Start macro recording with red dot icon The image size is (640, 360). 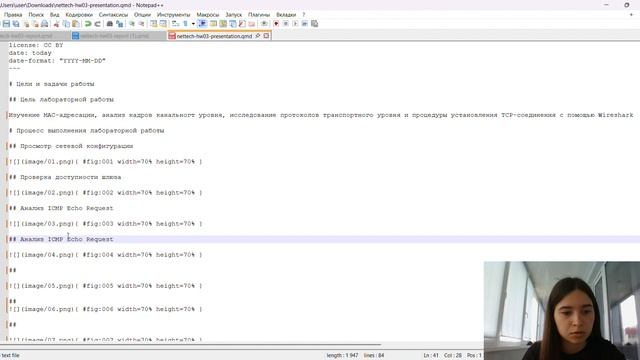pos(276,24)
